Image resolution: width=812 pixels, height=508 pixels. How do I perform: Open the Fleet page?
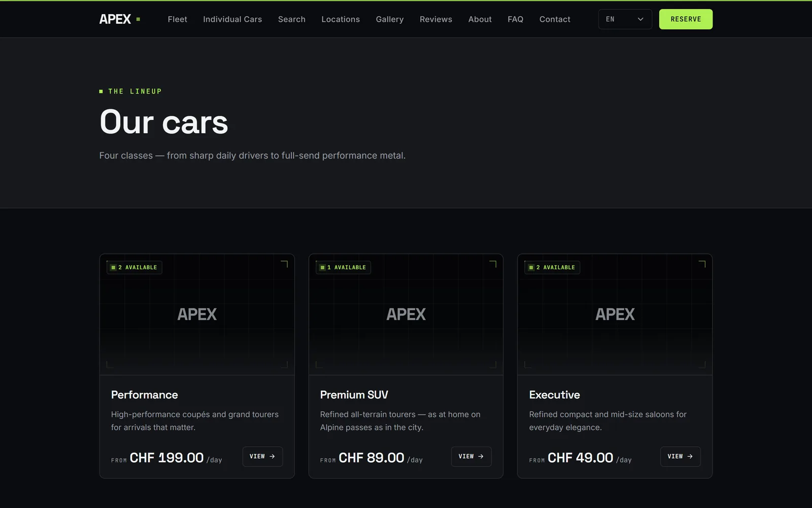click(x=177, y=19)
